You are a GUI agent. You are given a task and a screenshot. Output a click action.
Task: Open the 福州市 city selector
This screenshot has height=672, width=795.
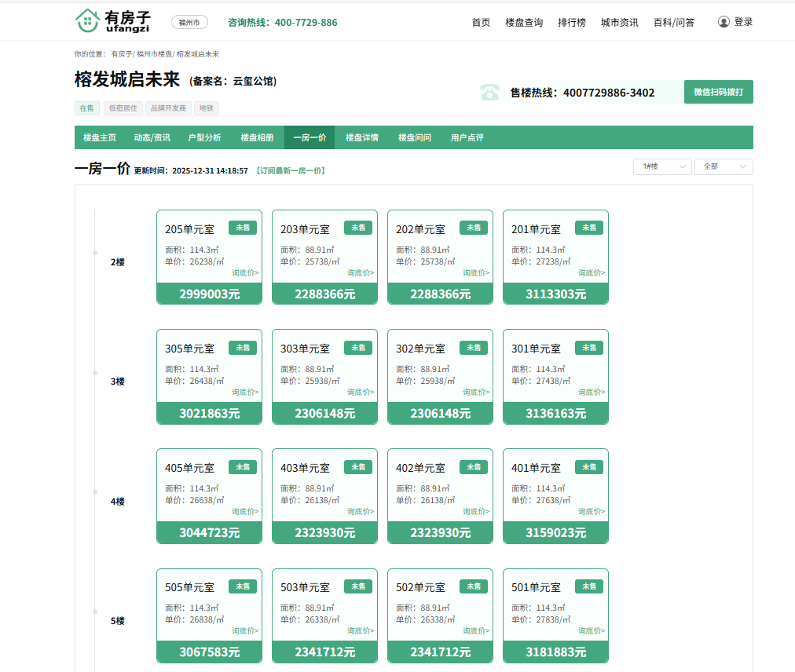pos(189,23)
